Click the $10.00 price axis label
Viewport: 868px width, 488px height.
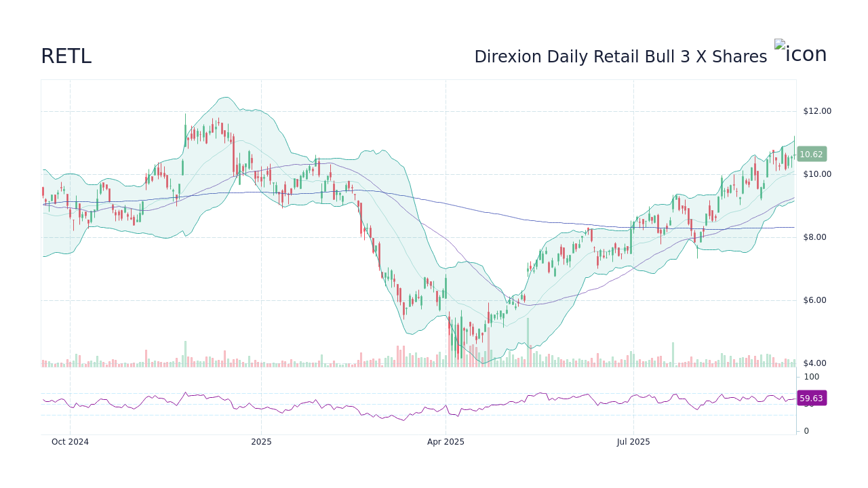pyautogui.click(x=817, y=174)
